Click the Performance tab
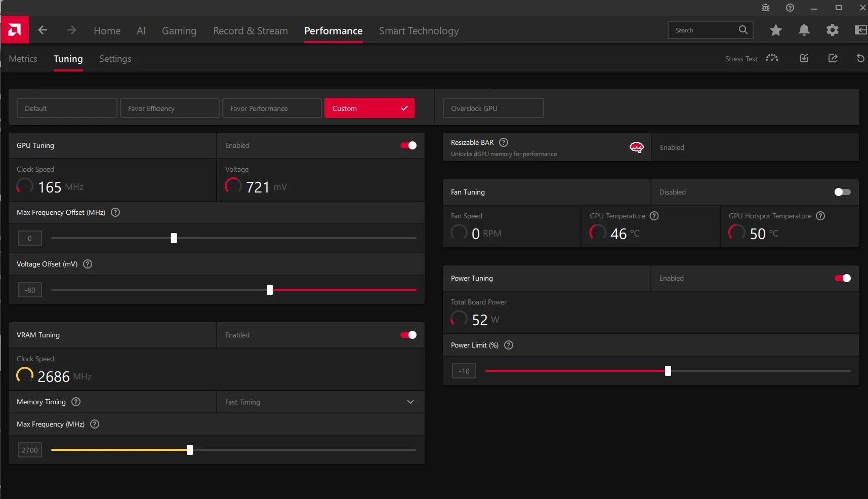 (334, 31)
